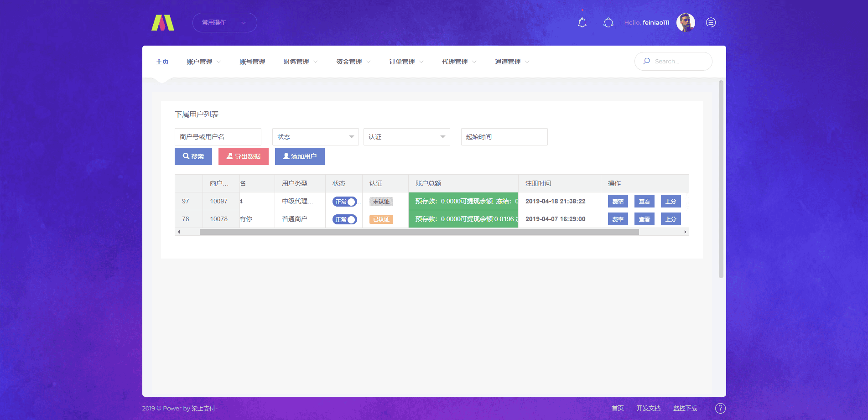The height and width of the screenshot is (420, 868).
Task: Go to the 主页 tab
Action: point(162,62)
